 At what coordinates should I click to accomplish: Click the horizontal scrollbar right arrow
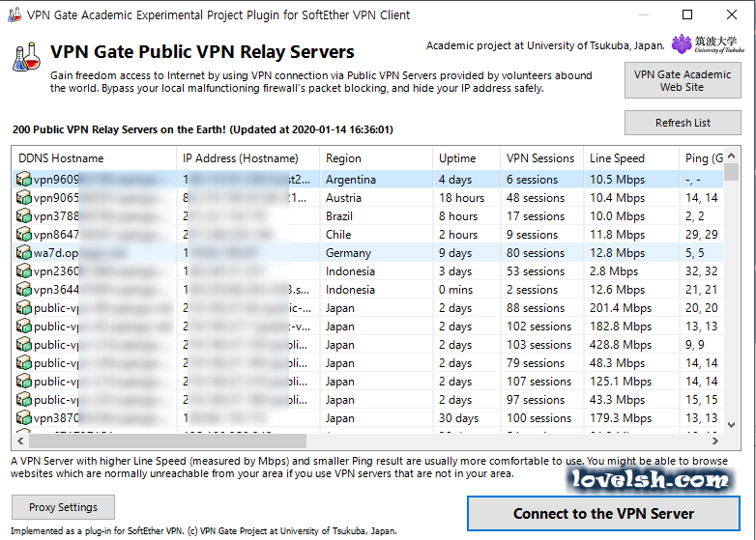coord(715,441)
